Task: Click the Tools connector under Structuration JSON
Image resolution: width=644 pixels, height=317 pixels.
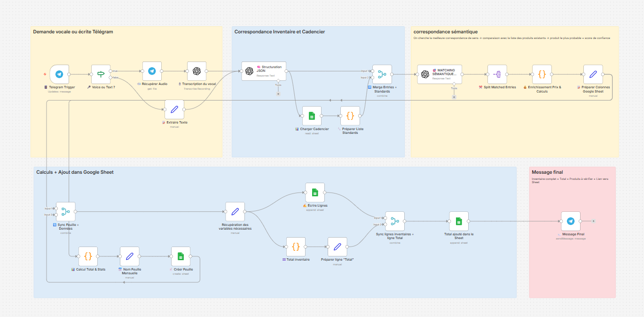Action: [278, 93]
